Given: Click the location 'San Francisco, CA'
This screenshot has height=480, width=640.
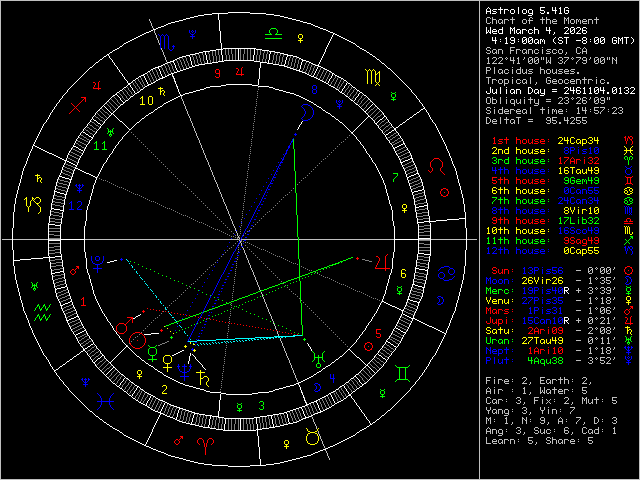Looking at the screenshot, I should 536,51.
